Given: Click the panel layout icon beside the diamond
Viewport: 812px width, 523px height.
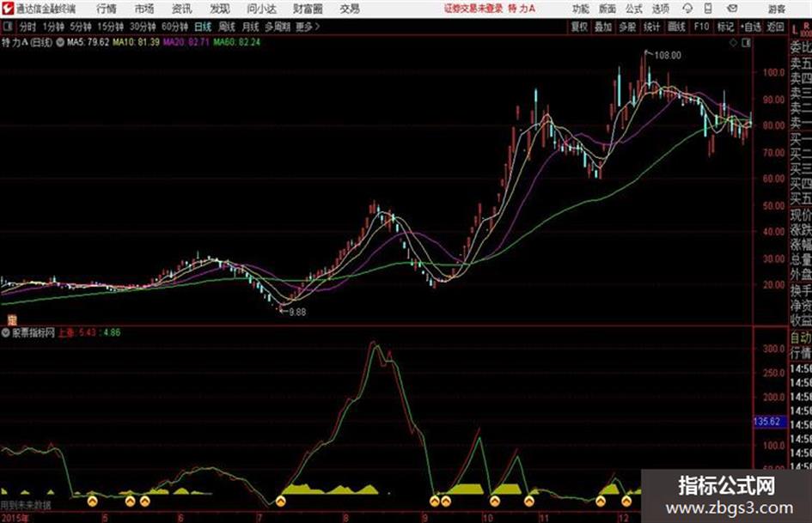Looking at the screenshot, I should click(x=746, y=43).
